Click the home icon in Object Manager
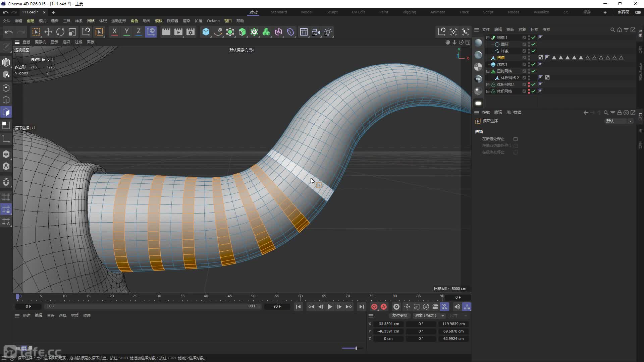644x362 pixels. tap(619, 29)
